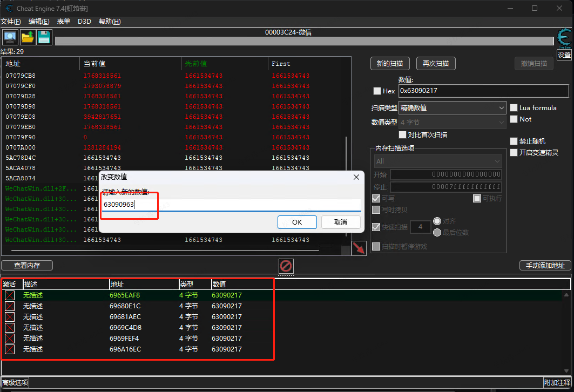
Task: Open the 文件(F) menu
Action: 11,22
